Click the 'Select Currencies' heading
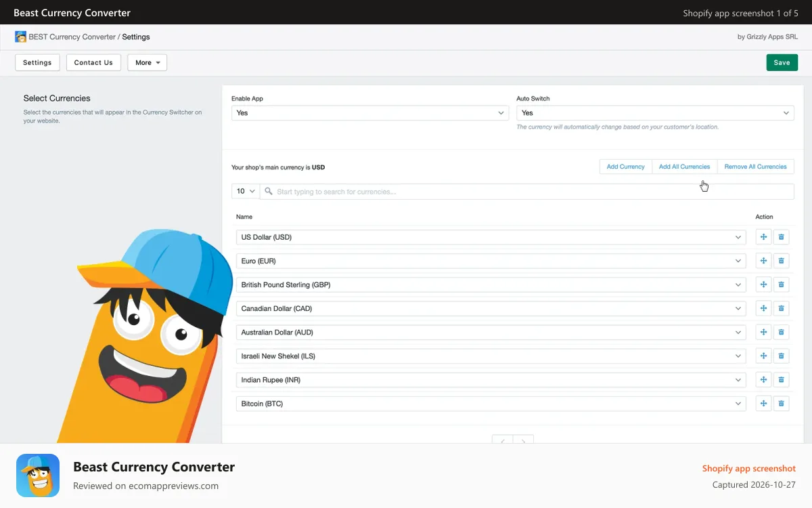The width and height of the screenshot is (812, 508). (57, 98)
